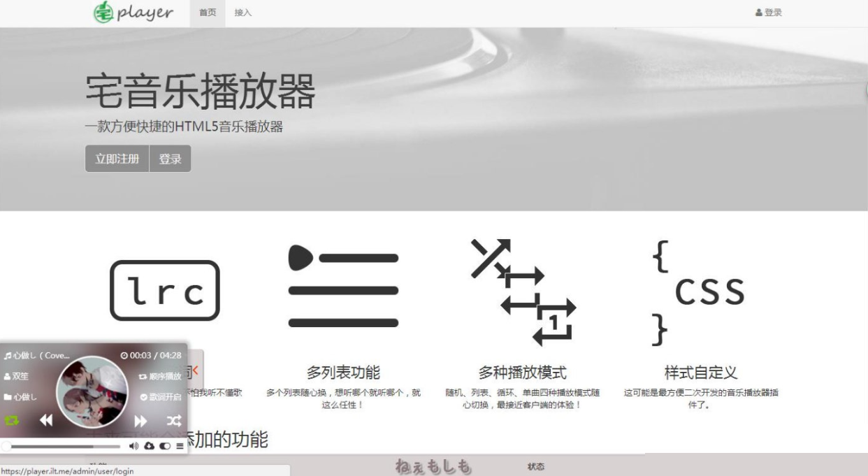This screenshot has width=868, height=476.
Task: Collapse the player with red chevron tab
Action: (x=196, y=370)
